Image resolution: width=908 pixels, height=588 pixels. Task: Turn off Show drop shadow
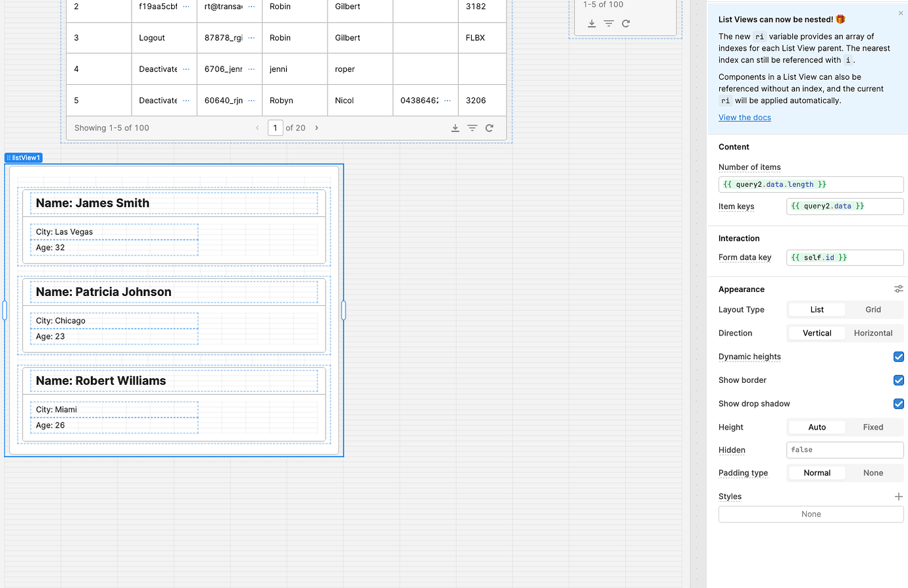(x=899, y=403)
